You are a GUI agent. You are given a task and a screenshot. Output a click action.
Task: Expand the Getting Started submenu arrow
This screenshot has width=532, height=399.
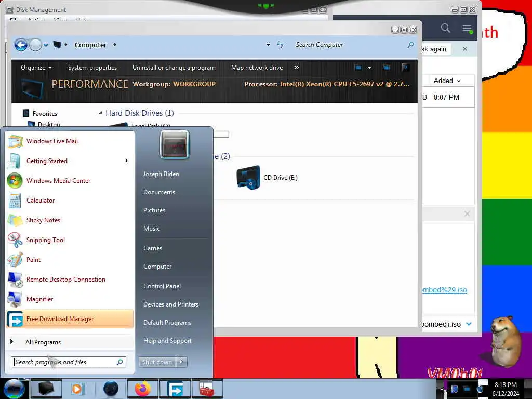[127, 161]
